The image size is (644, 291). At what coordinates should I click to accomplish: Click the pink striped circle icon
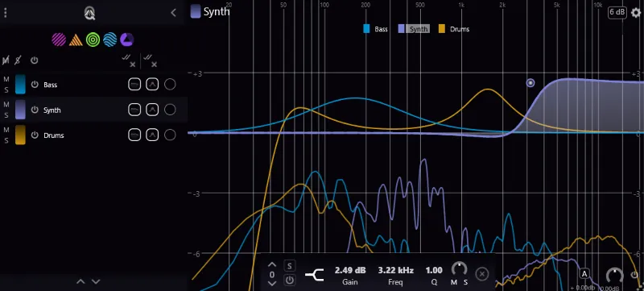[x=59, y=39]
